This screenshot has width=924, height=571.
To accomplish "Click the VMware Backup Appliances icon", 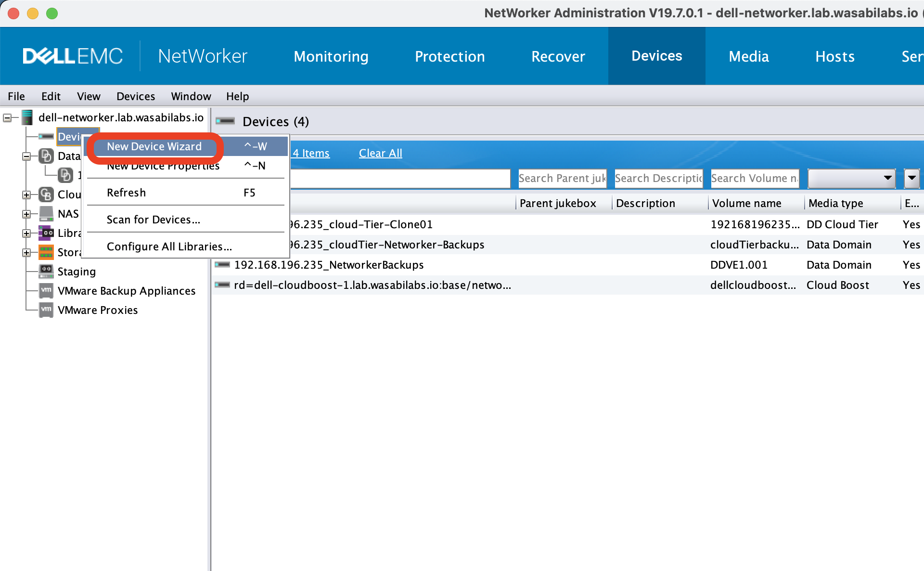I will click(x=47, y=289).
